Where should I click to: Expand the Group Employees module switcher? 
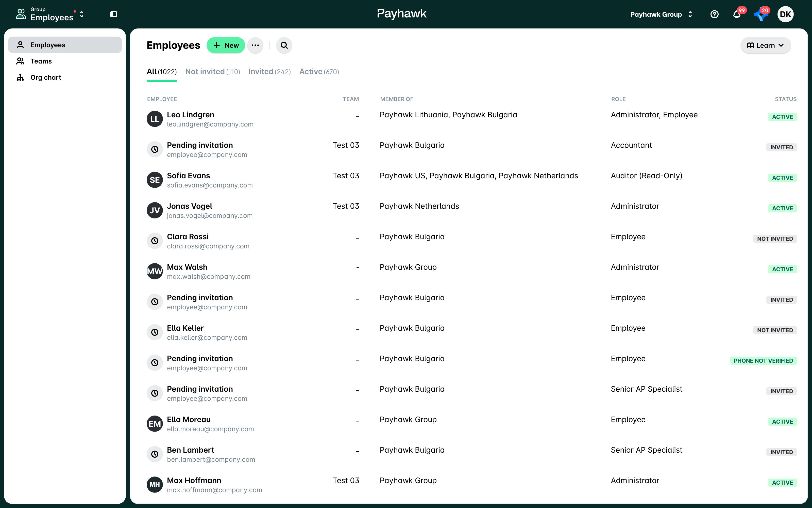tap(50, 14)
